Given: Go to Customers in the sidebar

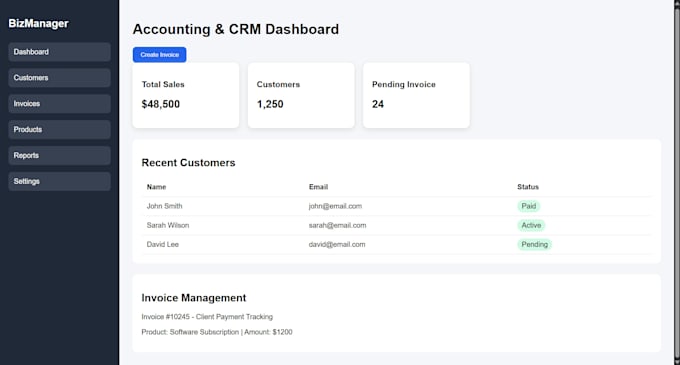Looking at the screenshot, I should (x=59, y=78).
